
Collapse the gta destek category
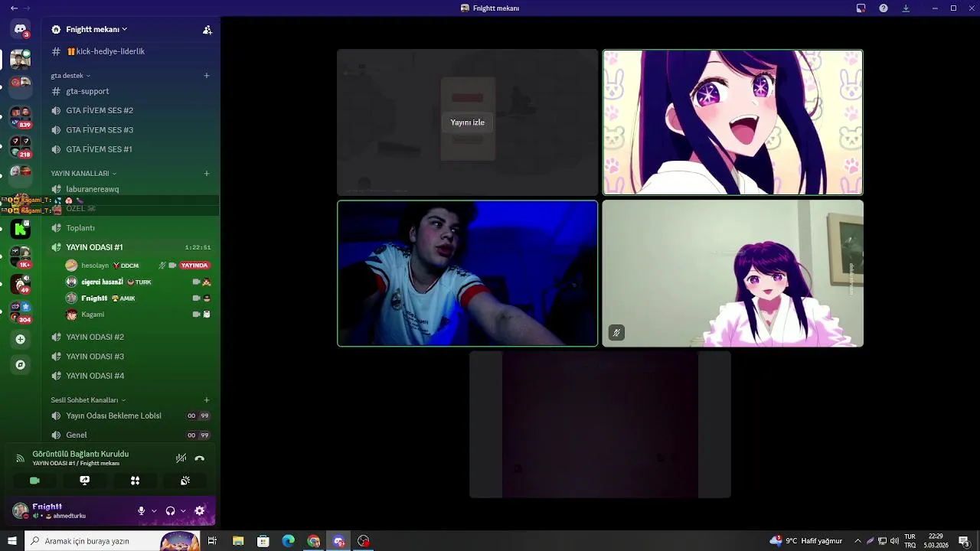[x=70, y=76]
